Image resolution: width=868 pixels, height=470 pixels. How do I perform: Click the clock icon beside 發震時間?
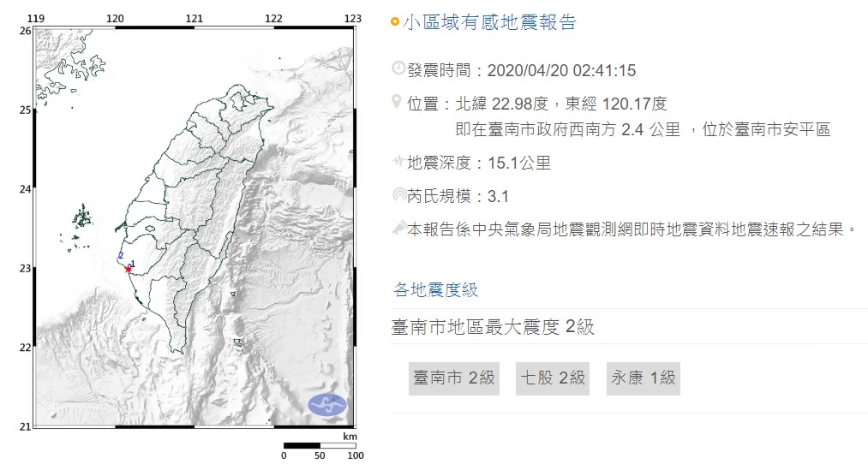[398, 68]
